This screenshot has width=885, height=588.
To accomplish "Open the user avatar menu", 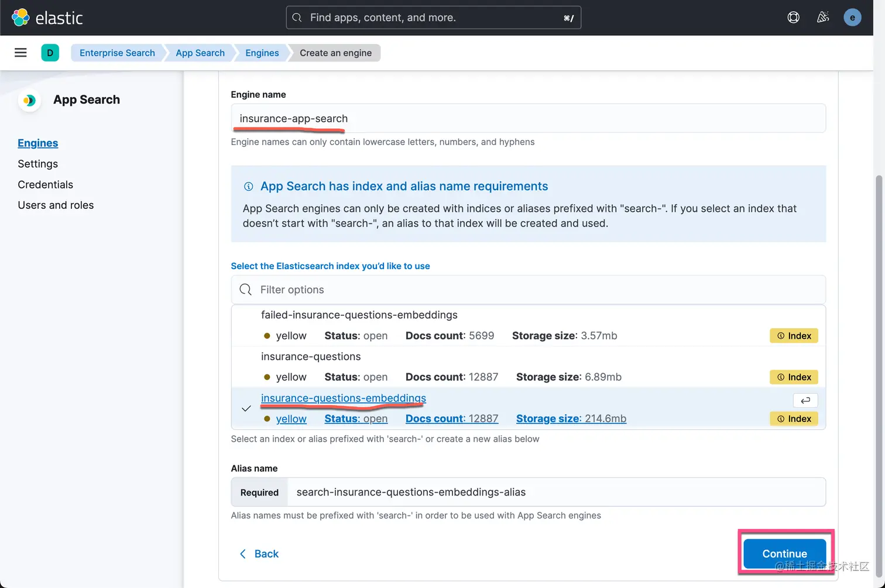I will pyautogui.click(x=852, y=18).
